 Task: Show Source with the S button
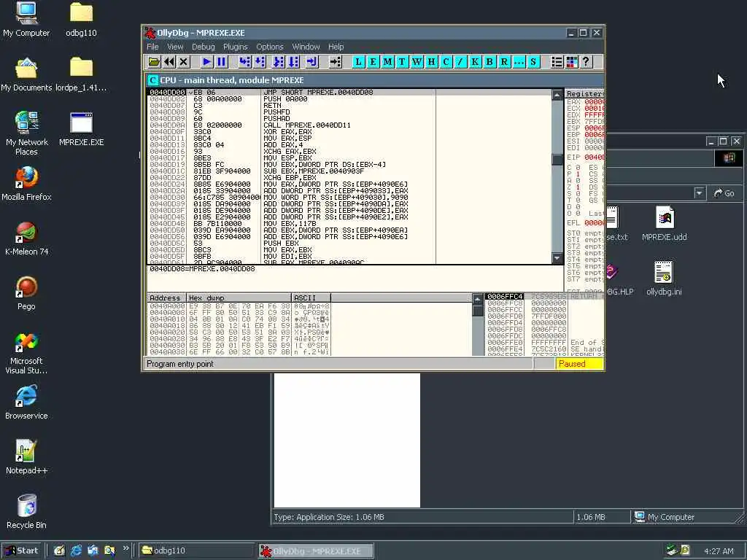(x=533, y=62)
